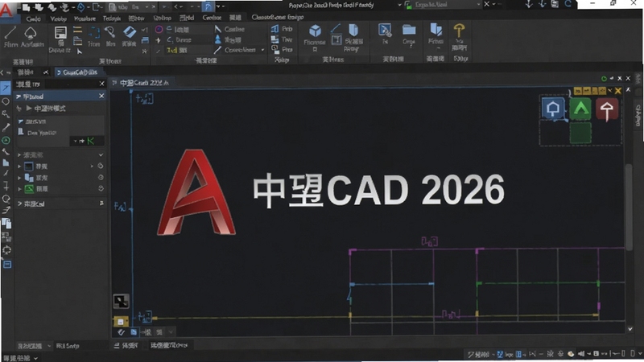Toggle visibility circle on the first layer row
The width and height of the screenshot is (644, 362).
coord(101,166)
